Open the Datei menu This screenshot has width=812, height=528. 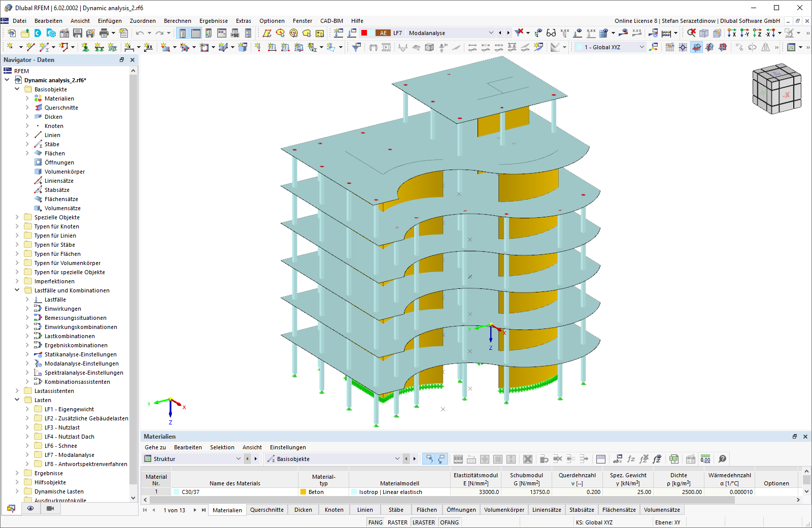point(20,21)
